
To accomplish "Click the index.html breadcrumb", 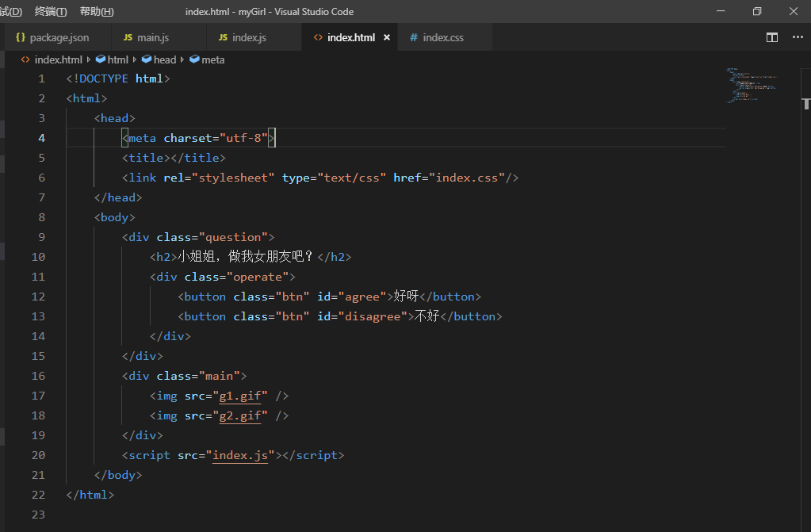I will (58, 59).
